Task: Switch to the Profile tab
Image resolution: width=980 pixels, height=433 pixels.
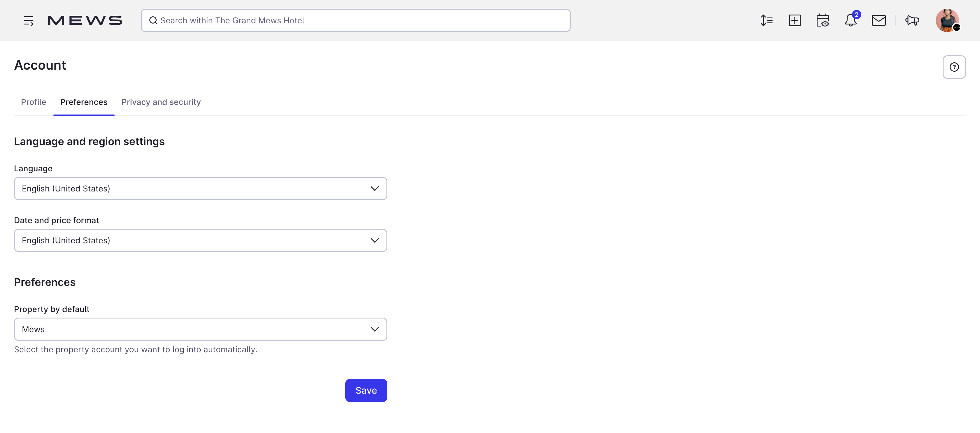Action: 34,102
